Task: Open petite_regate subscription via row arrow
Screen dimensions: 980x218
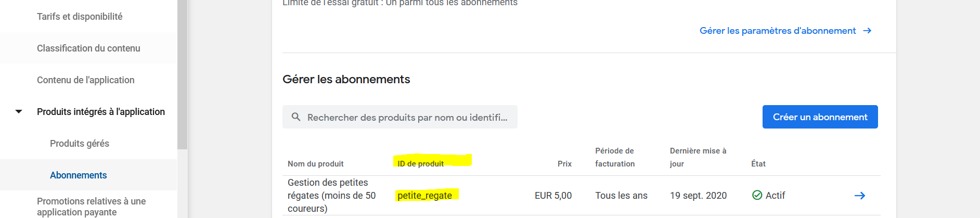Action: coord(860,196)
